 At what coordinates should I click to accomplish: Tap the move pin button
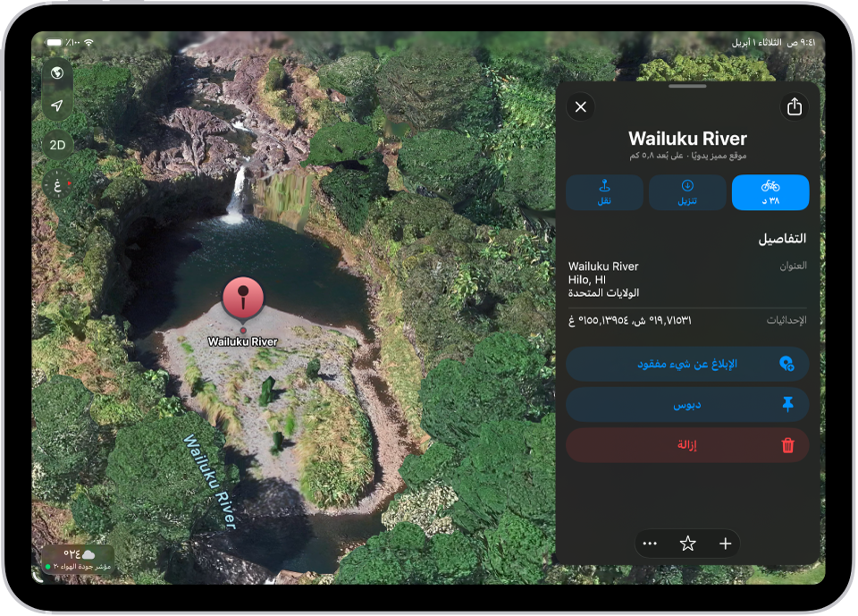(x=604, y=192)
